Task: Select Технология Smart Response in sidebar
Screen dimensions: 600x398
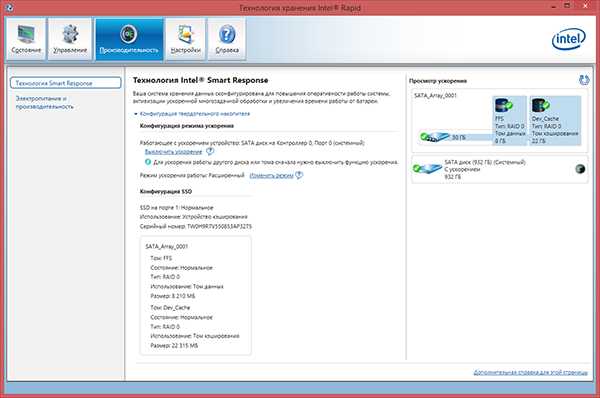Action: coord(65,83)
